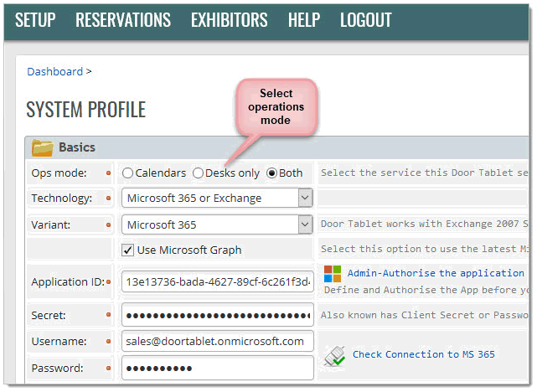This screenshot has height=392, width=537.
Task: Click the connection check plug icon
Action: [x=334, y=356]
